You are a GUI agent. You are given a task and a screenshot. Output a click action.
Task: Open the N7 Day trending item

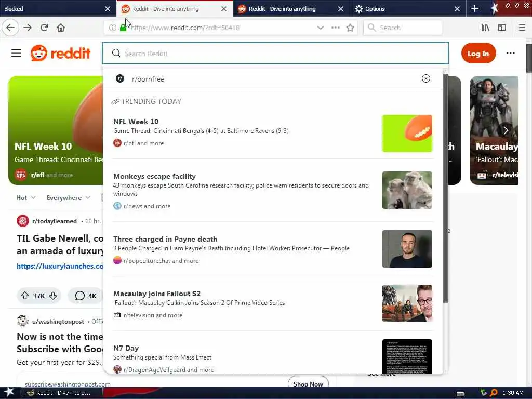click(x=272, y=357)
